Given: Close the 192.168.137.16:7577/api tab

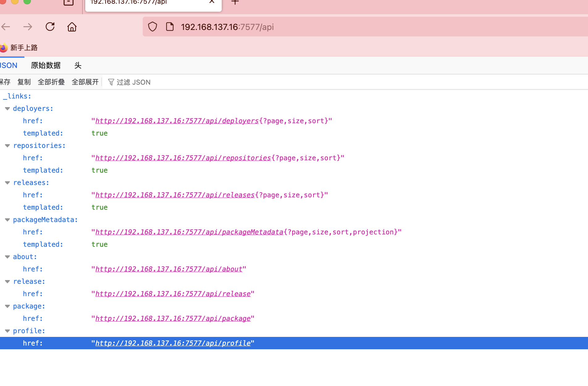Looking at the screenshot, I should 212,2.
